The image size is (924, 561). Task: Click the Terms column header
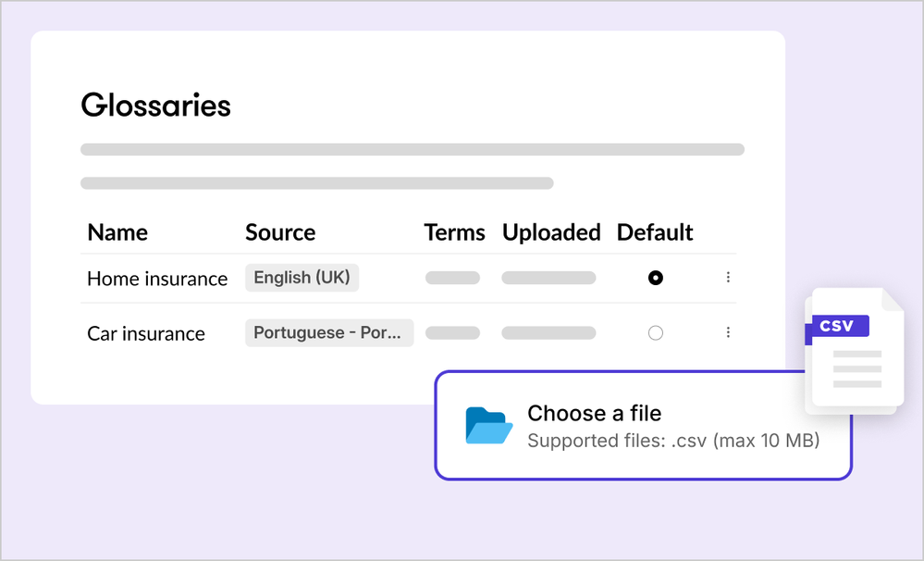454,232
